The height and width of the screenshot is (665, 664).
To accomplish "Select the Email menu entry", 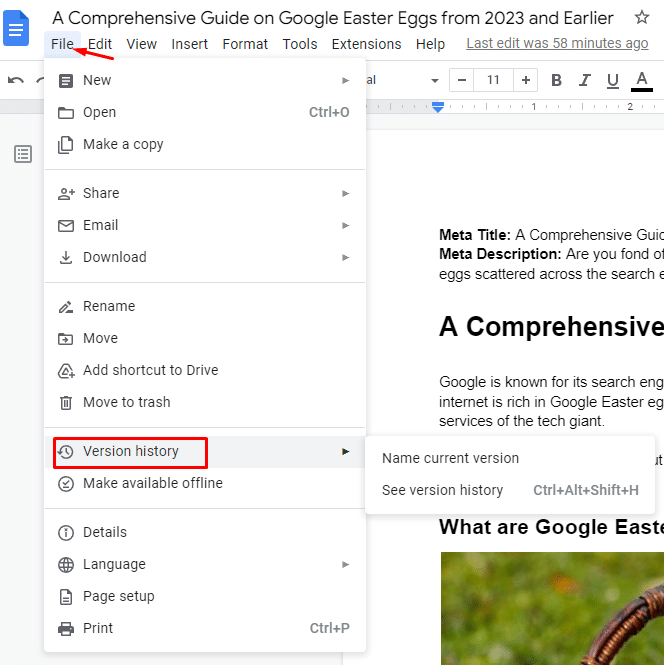I will click(x=205, y=225).
